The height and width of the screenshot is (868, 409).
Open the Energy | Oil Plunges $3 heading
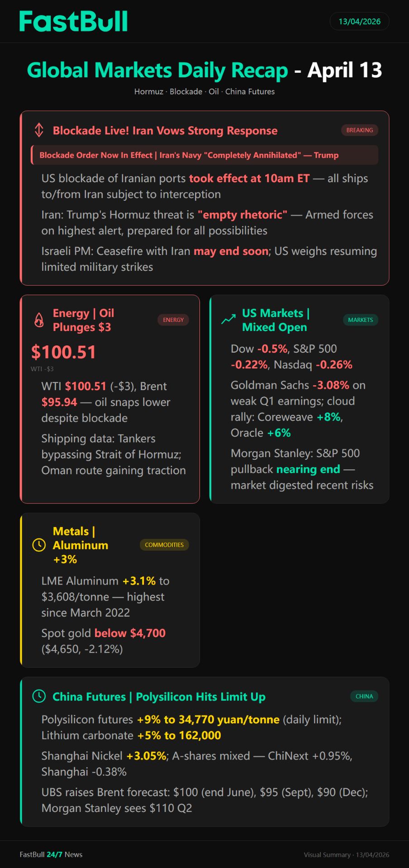coord(84,320)
